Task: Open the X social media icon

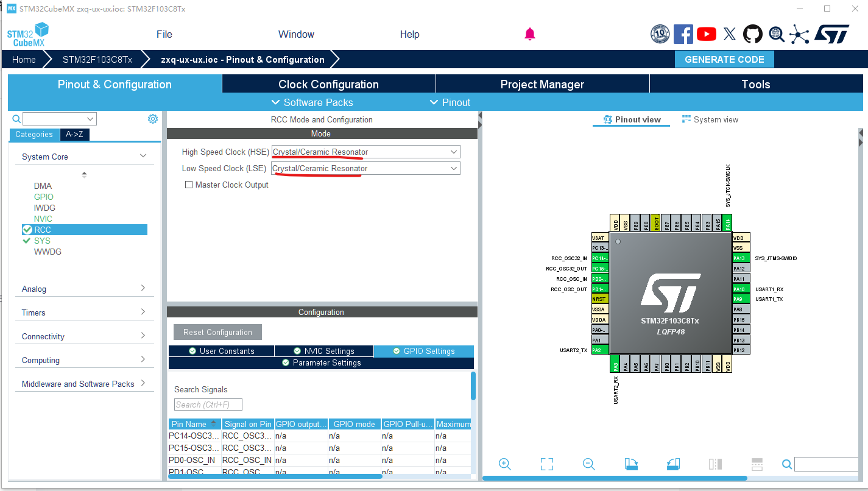Action: pos(730,34)
